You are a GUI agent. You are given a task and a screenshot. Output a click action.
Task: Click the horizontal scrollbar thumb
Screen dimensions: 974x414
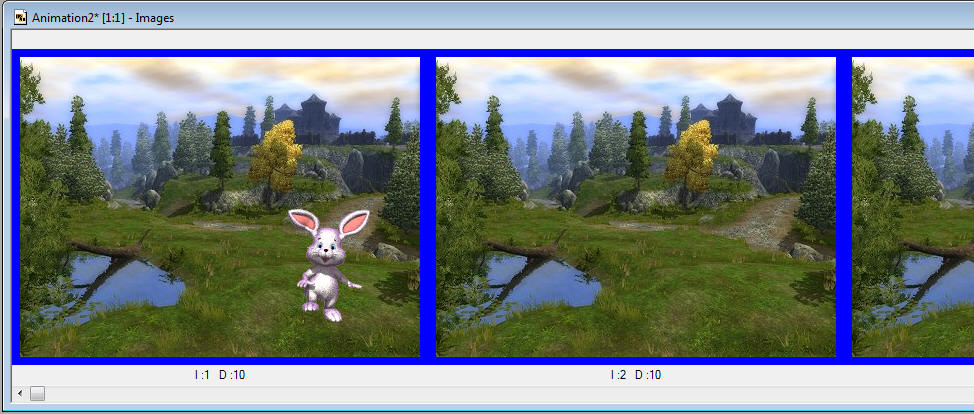37,393
